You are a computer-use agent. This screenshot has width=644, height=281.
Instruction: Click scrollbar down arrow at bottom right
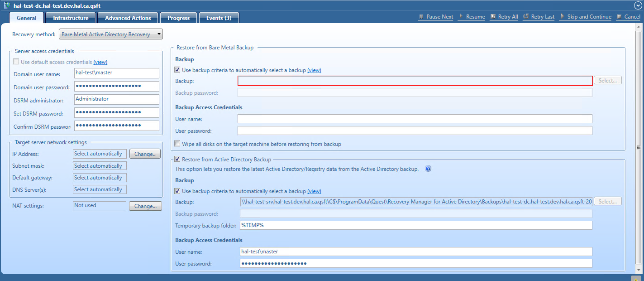(x=639, y=269)
